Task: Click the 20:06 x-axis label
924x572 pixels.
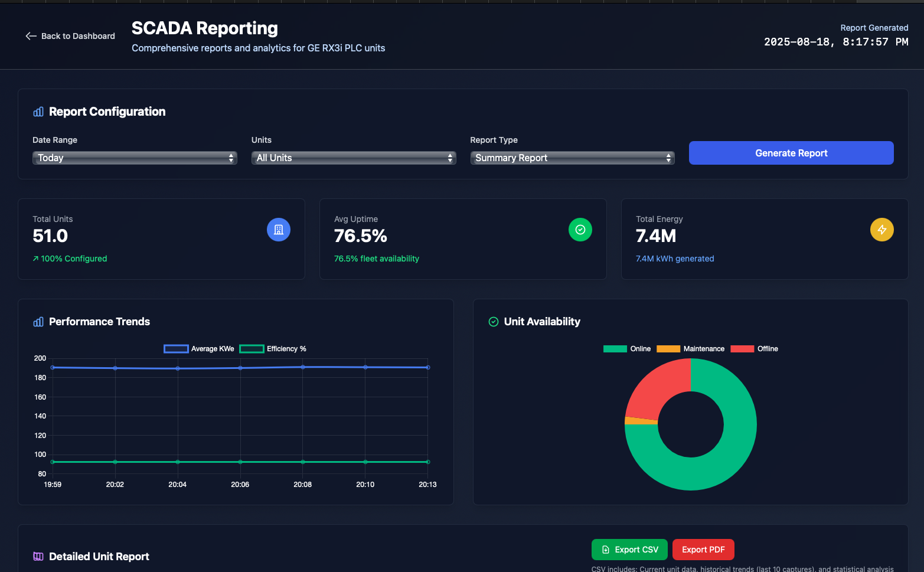Action: (x=240, y=485)
